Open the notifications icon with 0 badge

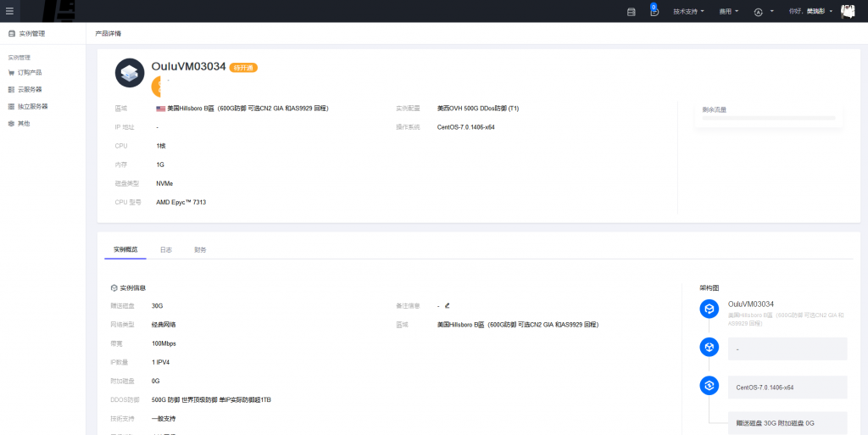coord(654,12)
